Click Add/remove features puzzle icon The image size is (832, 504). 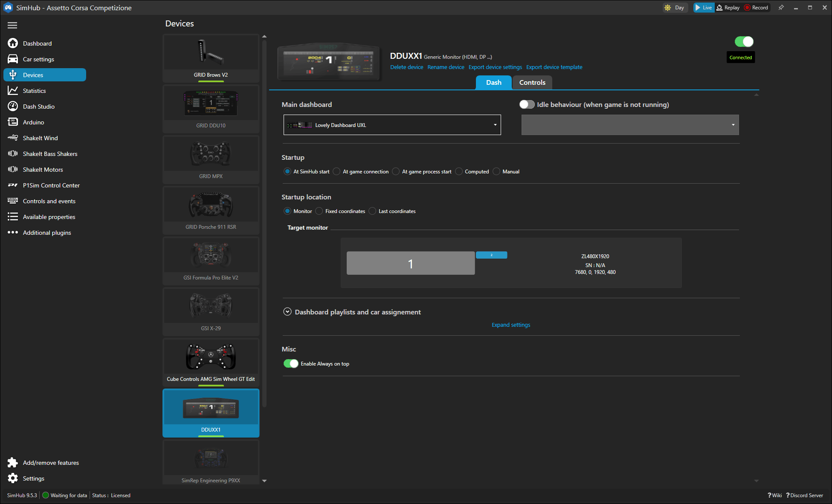click(x=13, y=463)
